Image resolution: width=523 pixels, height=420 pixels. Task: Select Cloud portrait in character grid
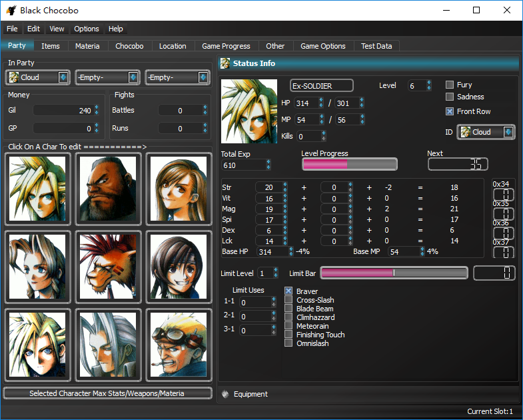[37, 189]
